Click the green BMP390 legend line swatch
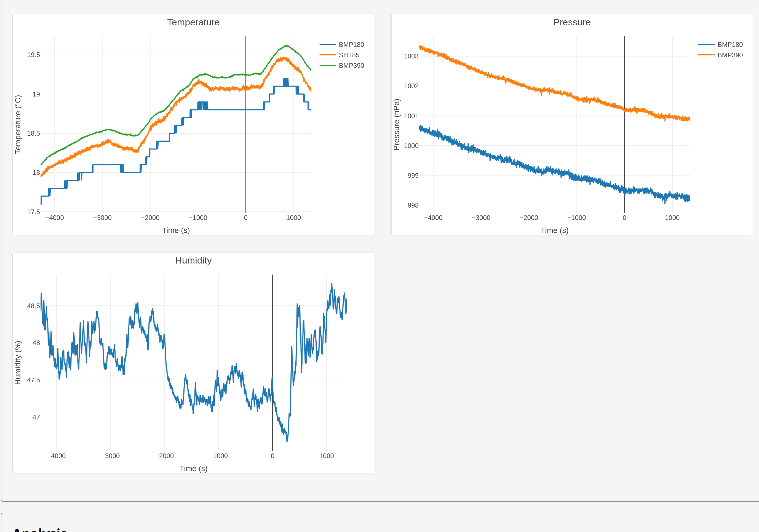 328,65
